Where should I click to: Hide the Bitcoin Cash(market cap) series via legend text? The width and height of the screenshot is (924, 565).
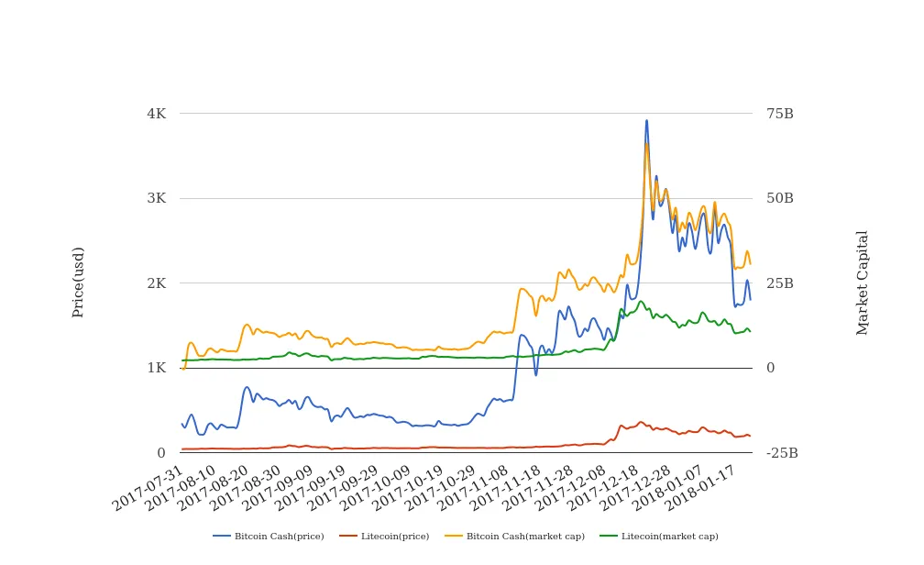[525, 536]
